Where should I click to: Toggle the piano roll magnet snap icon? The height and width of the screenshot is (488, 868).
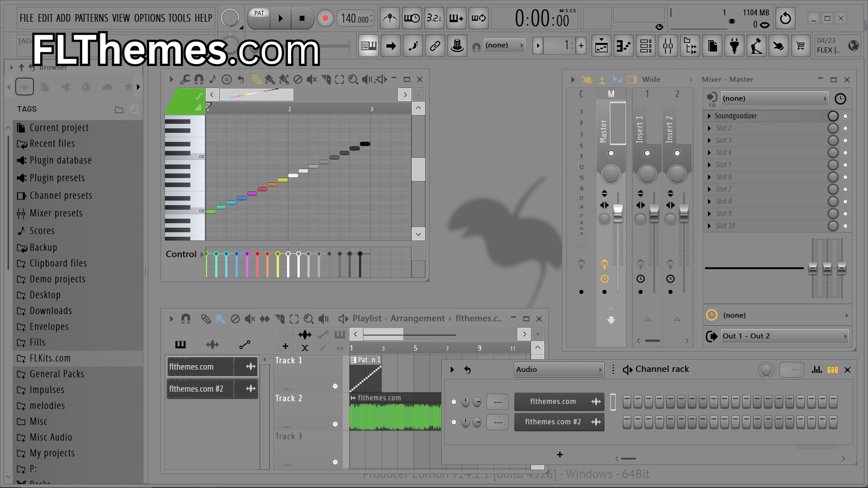198,80
